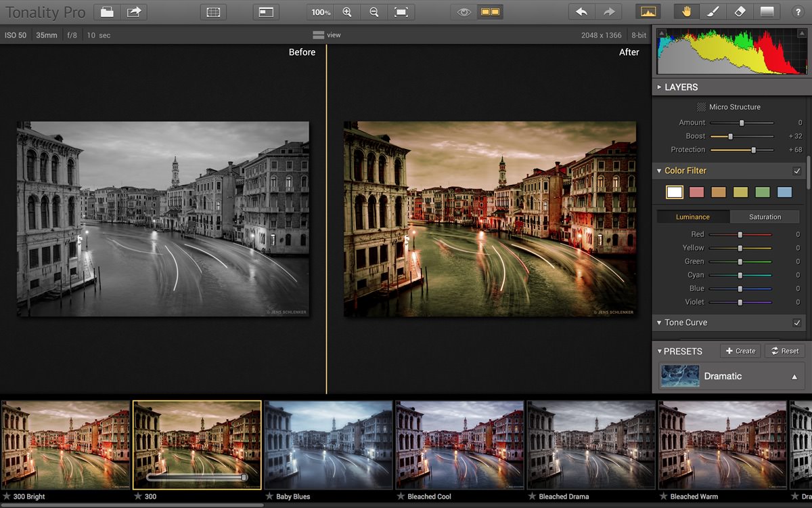This screenshot has height=508, width=812.
Task: Disable the Tone Curve checkbox
Action: pyautogui.click(x=797, y=322)
